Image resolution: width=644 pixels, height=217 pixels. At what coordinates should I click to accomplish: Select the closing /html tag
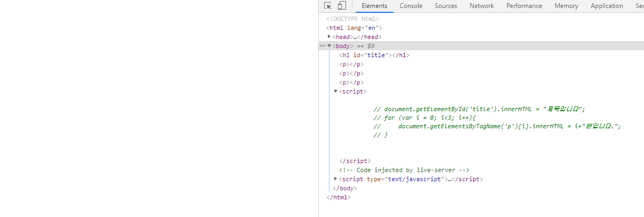pyautogui.click(x=339, y=197)
